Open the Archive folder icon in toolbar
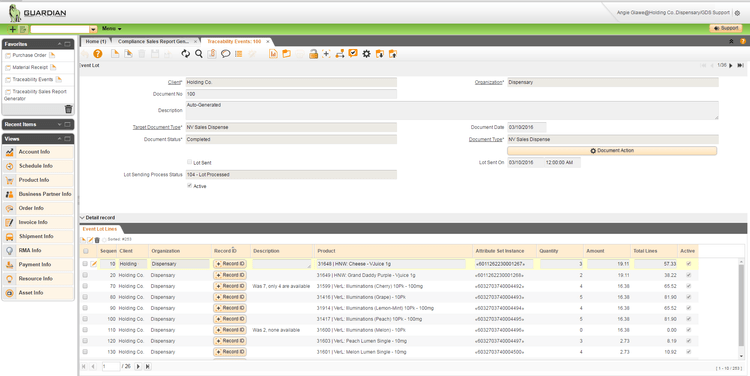 tap(287, 54)
